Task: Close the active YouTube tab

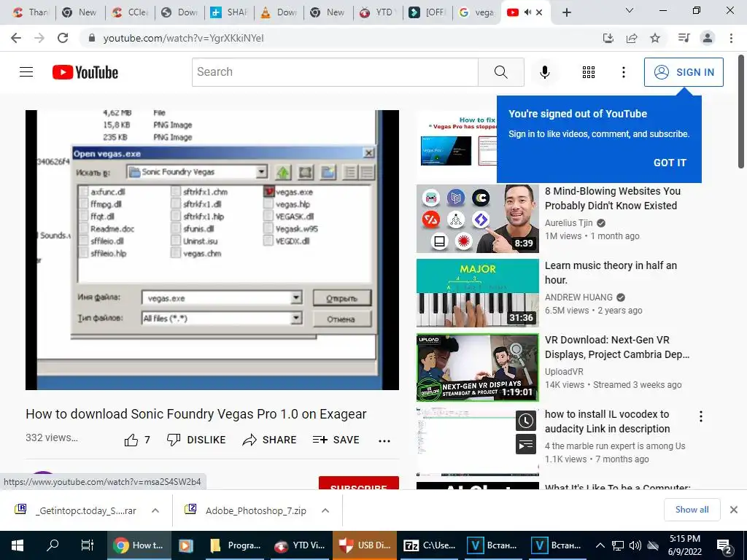Action: (539, 12)
